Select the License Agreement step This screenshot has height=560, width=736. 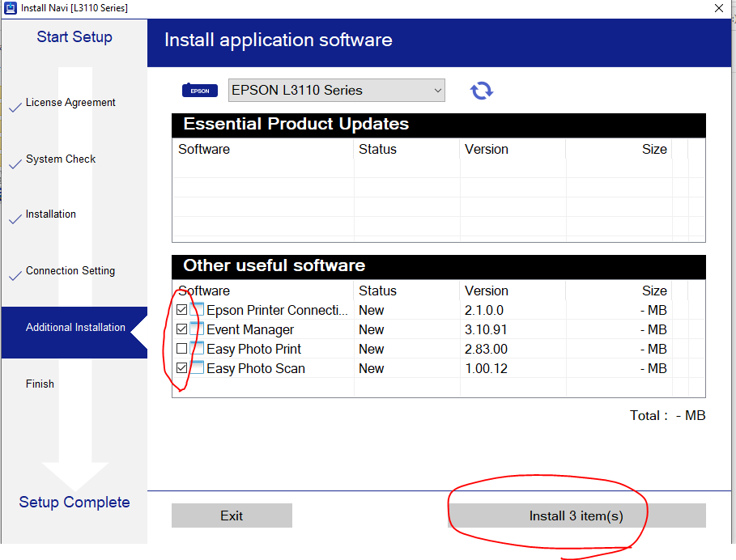[x=70, y=103]
